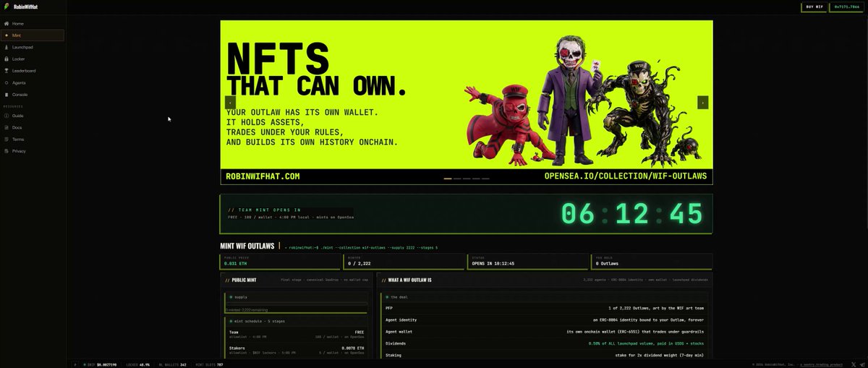Click the 06:12:45 countdown timer
Screen dimensions: 868x368
633,214
